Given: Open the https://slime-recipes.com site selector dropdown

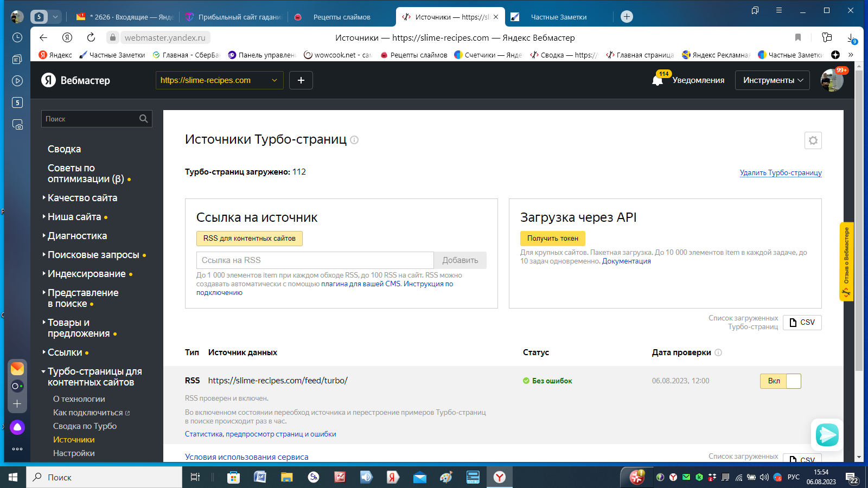Looking at the screenshot, I should [x=219, y=80].
